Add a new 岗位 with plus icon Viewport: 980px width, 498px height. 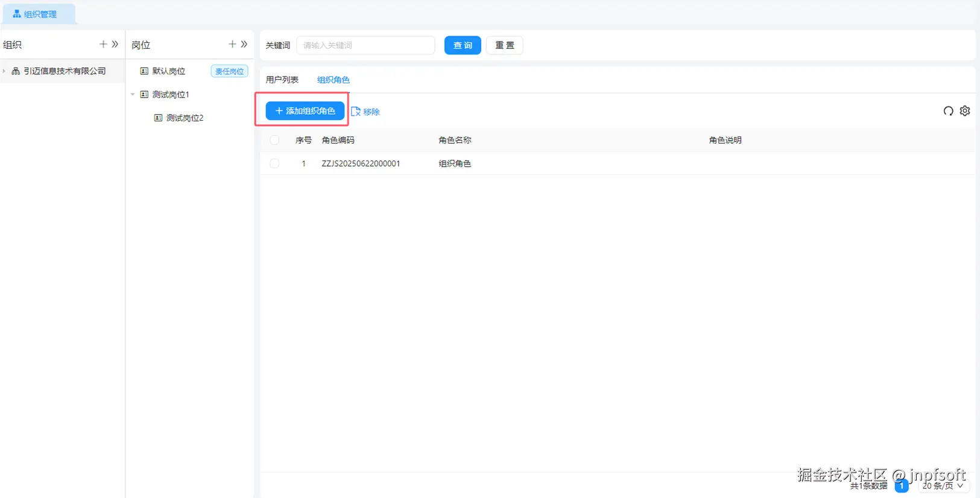click(232, 44)
